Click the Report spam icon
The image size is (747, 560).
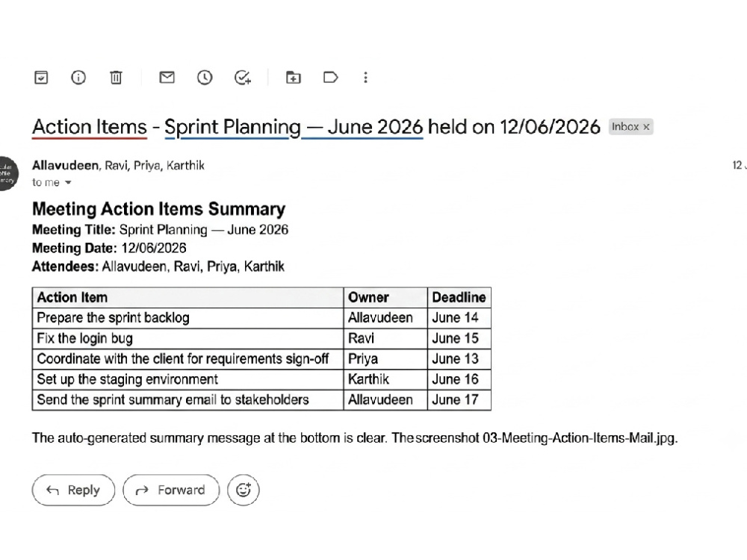tap(78, 77)
